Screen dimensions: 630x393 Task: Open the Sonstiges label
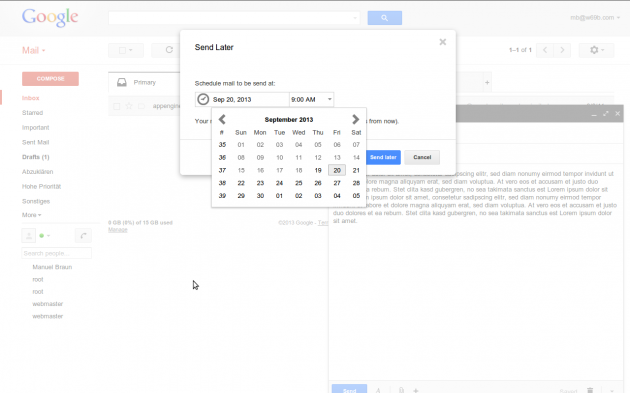(36, 201)
